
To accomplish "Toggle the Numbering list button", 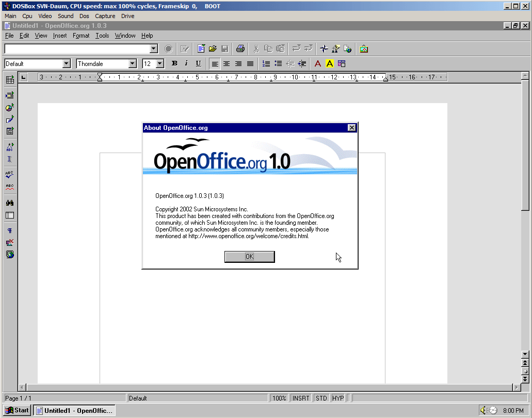I will (x=266, y=64).
